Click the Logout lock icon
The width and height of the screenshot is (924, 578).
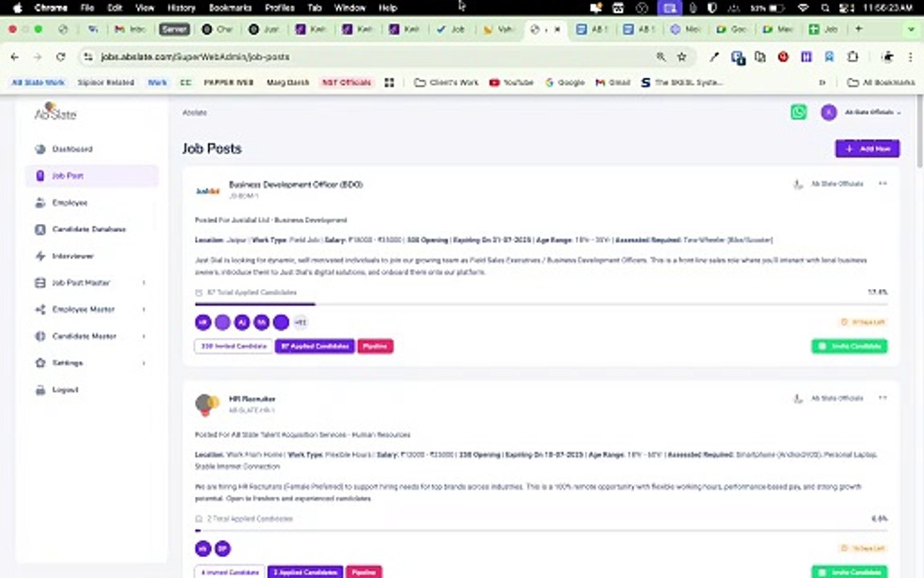[x=40, y=390]
